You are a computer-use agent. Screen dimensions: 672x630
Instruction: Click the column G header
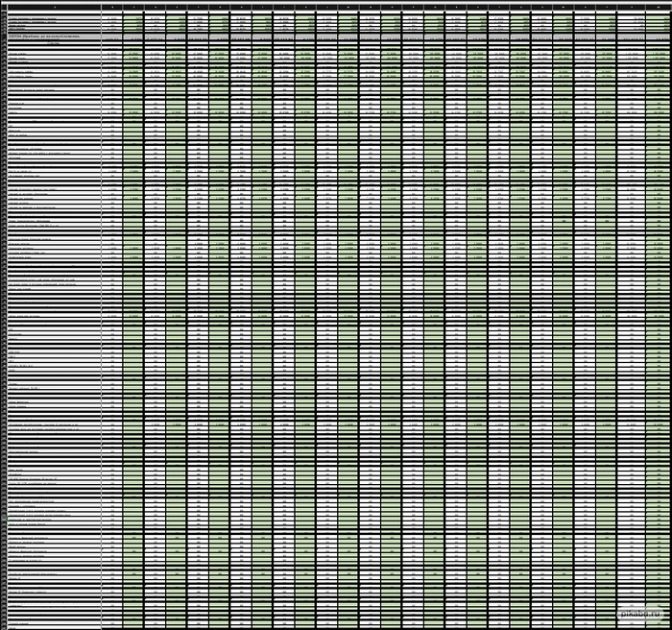point(219,7)
